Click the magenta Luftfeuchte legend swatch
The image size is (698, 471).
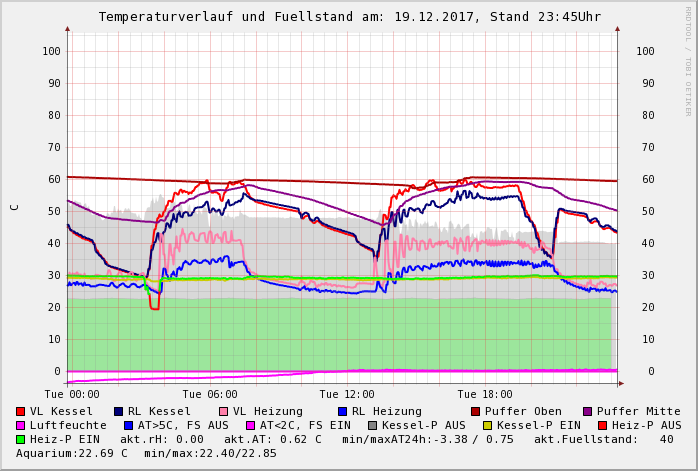pos(20,425)
